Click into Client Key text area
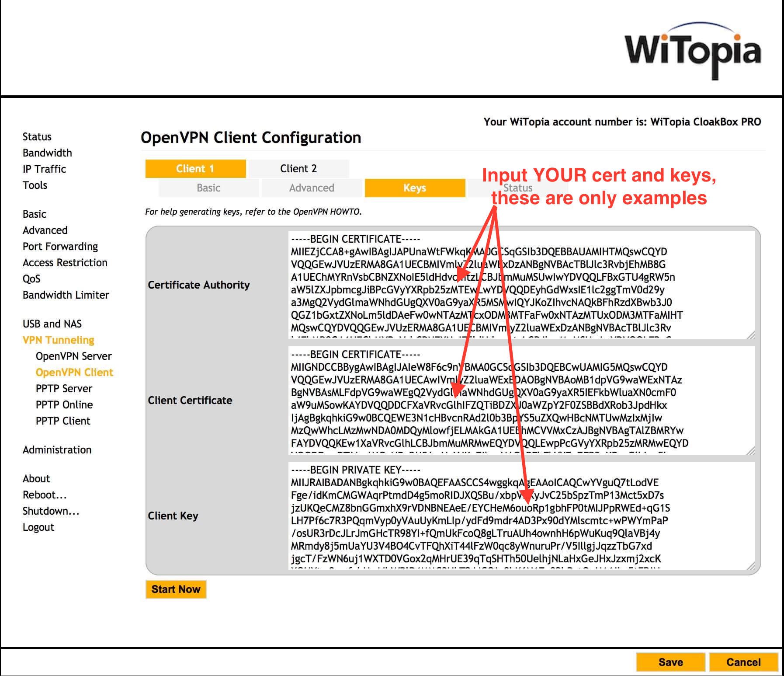 (522, 516)
